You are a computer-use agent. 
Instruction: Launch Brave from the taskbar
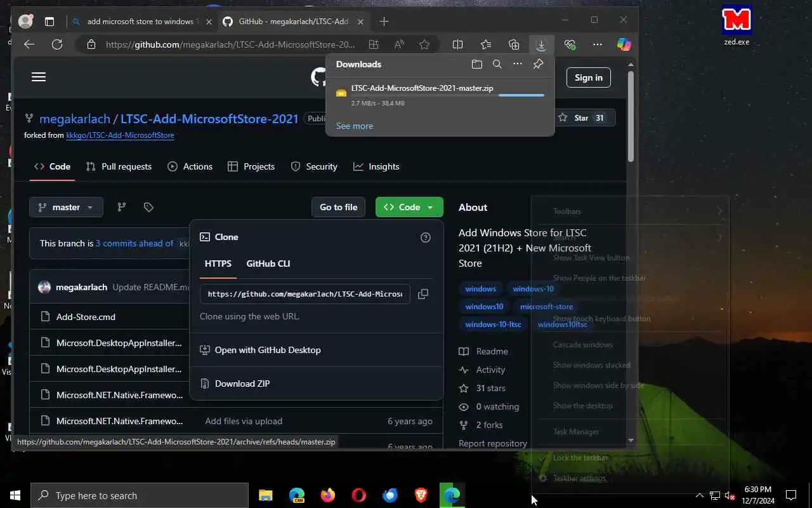(421, 496)
